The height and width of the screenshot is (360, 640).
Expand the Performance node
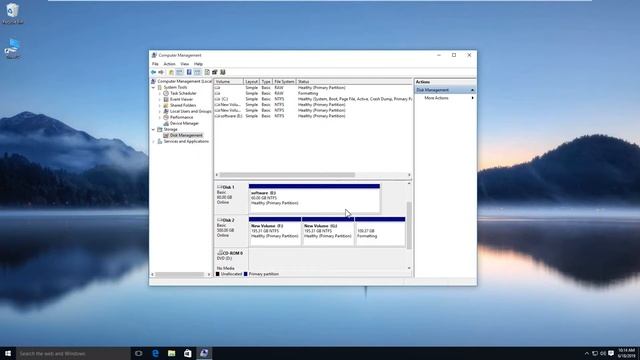pos(160,117)
